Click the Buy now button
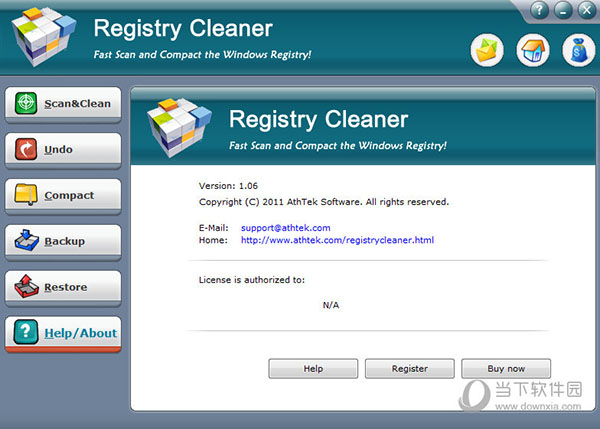 coord(506,369)
